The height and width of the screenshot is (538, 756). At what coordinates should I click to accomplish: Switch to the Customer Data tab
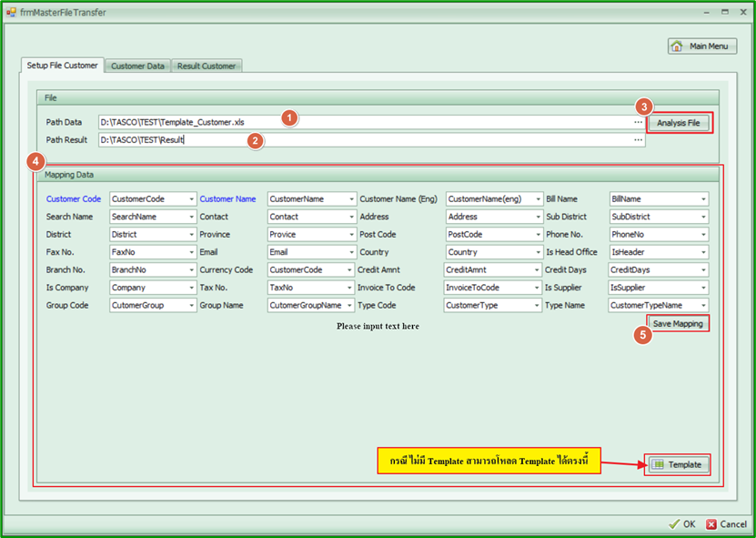pos(137,66)
